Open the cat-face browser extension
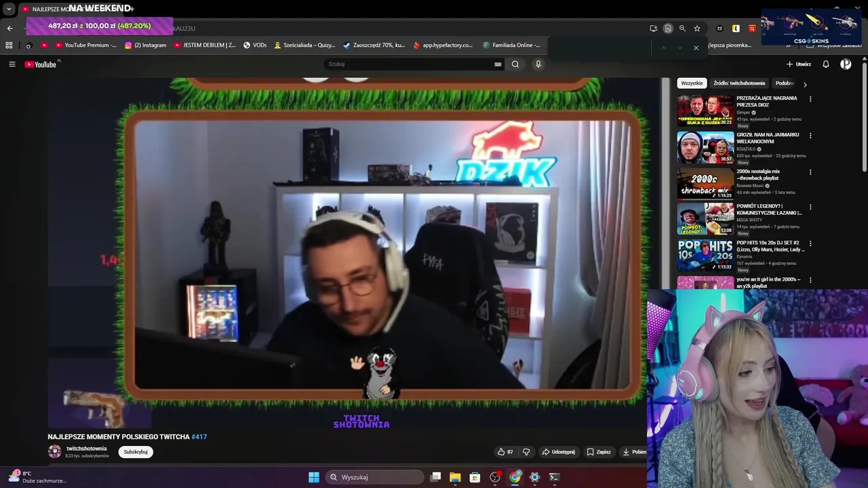Screen dimensions: 868x488 [x=719, y=28]
